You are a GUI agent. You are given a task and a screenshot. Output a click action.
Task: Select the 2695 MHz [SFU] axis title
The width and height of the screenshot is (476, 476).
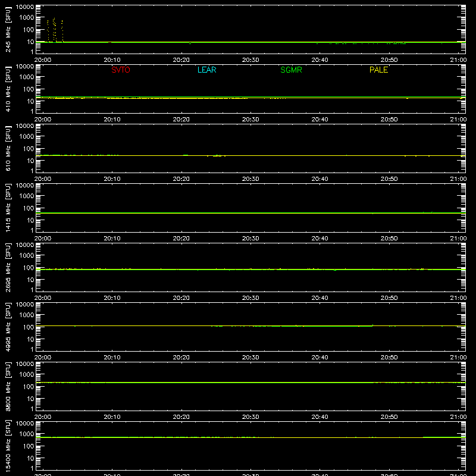point(8,267)
